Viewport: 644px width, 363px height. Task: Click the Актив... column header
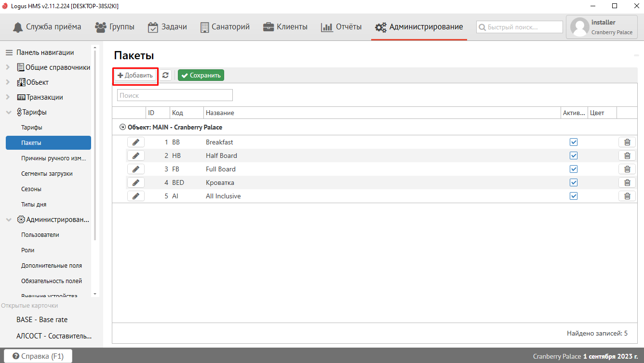coord(574,113)
